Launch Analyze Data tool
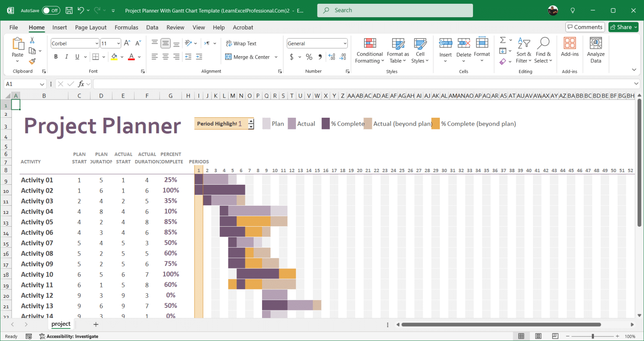The width and height of the screenshot is (644, 341). pyautogui.click(x=595, y=50)
